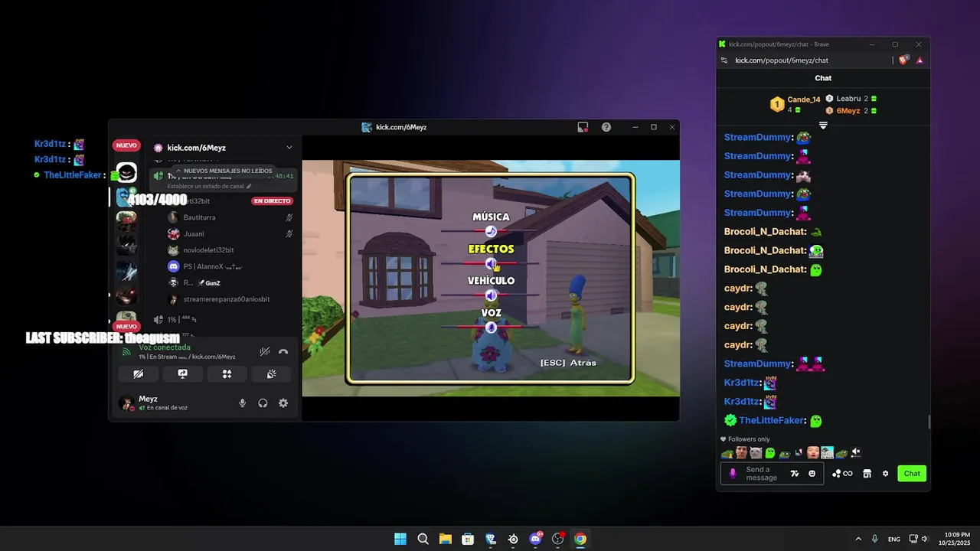
Task: Open Discord screen share button
Action: coord(182,374)
